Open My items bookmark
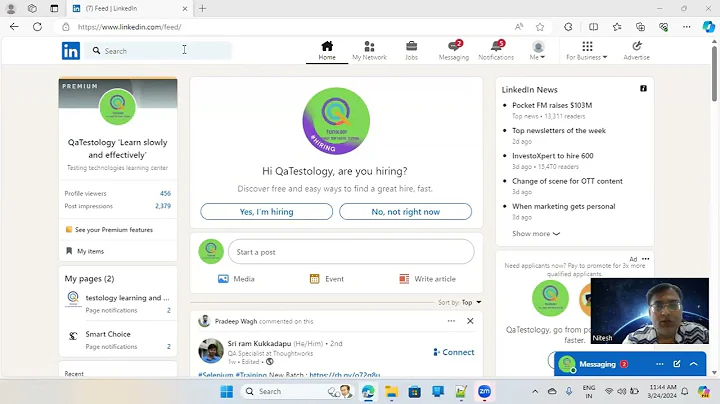This screenshot has height=404, width=720. click(85, 251)
